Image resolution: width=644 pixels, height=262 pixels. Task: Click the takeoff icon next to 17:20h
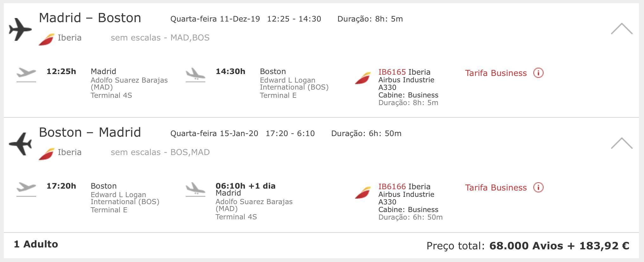[26, 189]
